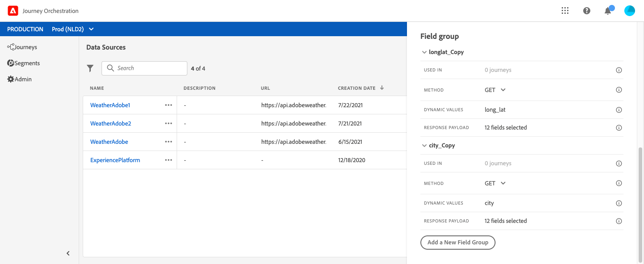Click the 7/22/2021 creation date cell
Viewport: 644px width, 264px height.
pos(350,105)
